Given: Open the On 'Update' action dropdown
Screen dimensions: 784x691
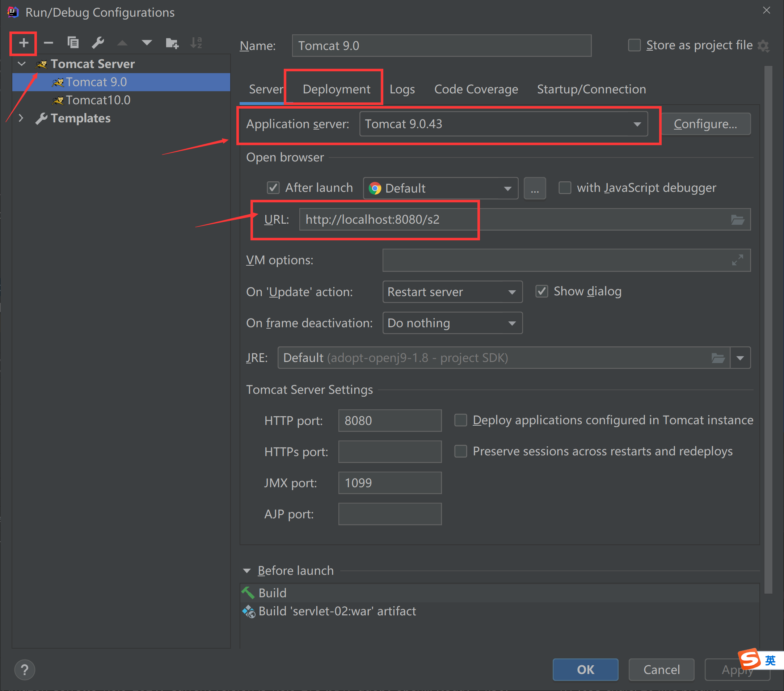Looking at the screenshot, I should click(x=512, y=292).
